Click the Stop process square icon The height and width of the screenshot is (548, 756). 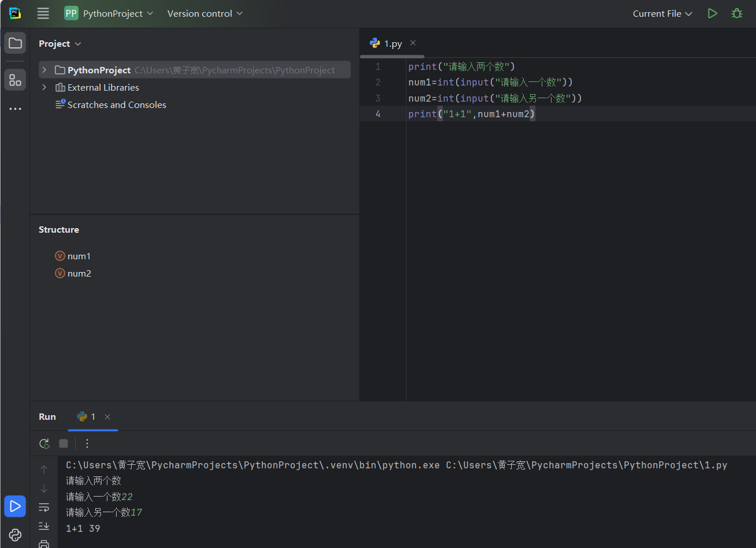point(64,443)
